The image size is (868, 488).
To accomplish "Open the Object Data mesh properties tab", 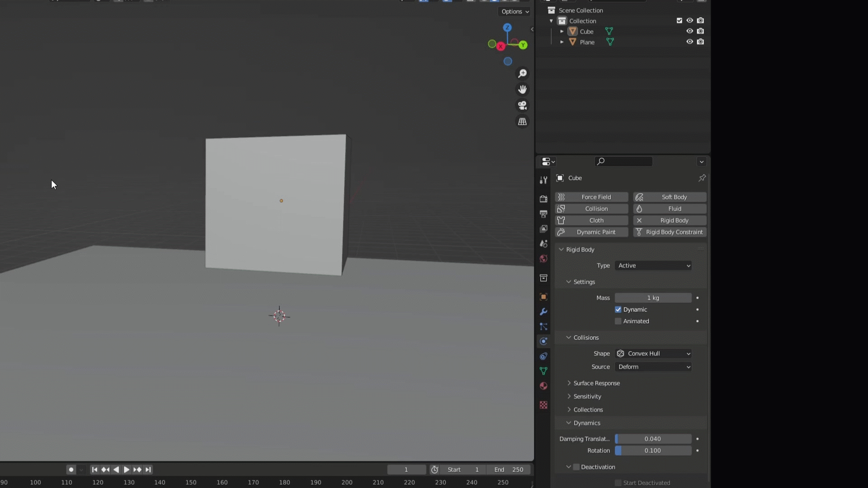I will (x=543, y=371).
